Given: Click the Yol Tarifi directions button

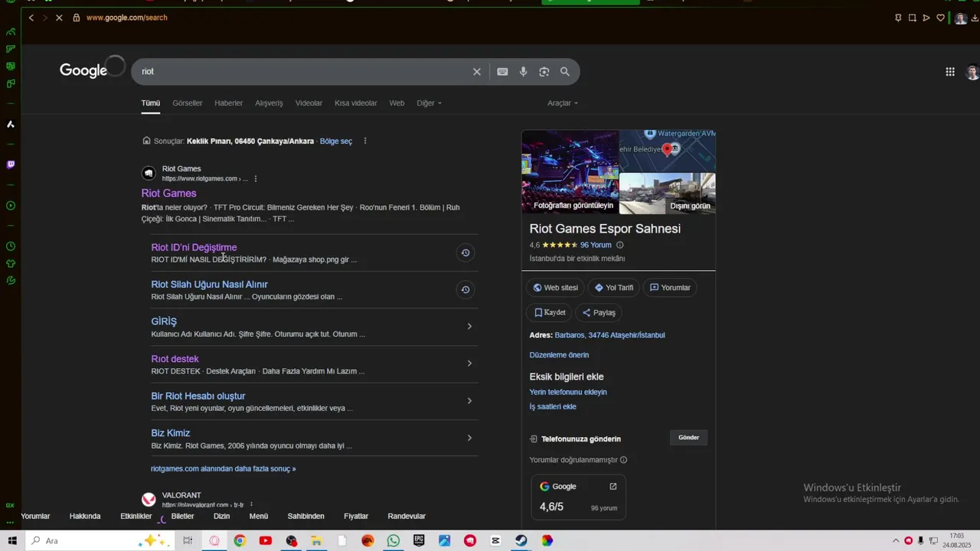Looking at the screenshot, I should click(614, 288).
